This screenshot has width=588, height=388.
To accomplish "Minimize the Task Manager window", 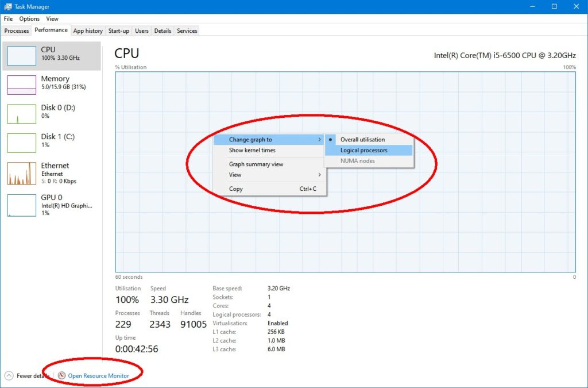I will tap(532, 6).
